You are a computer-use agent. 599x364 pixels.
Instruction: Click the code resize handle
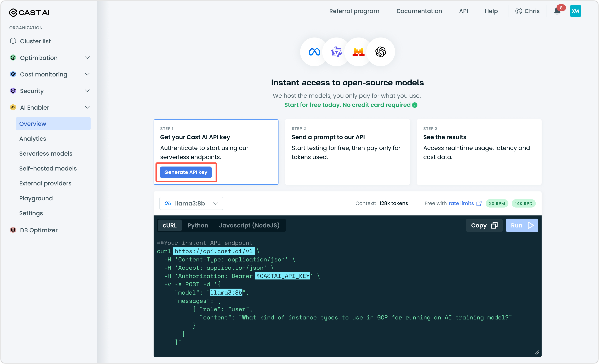click(x=537, y=352)
